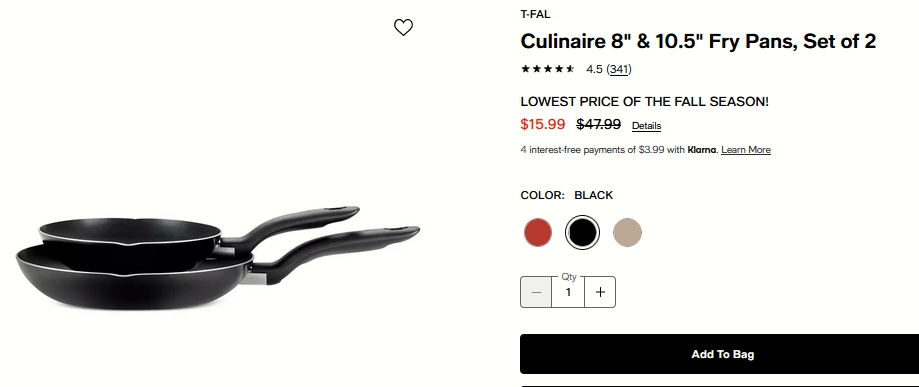This screenshot has height=387, width=919.
Task: Decrease quantity with the minus button
Action: click(536, 292)
